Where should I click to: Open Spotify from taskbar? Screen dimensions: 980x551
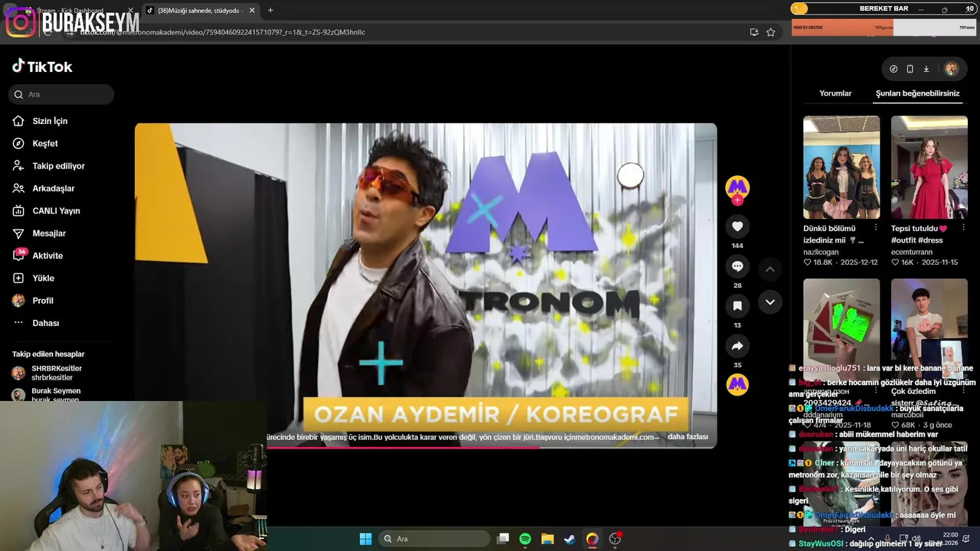[x=525, y=539]
